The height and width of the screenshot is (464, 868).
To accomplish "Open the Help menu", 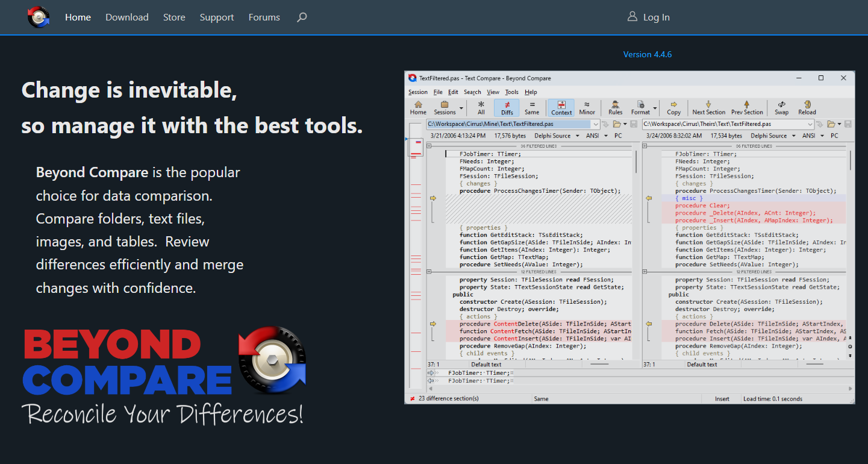I will pos(531,92).
